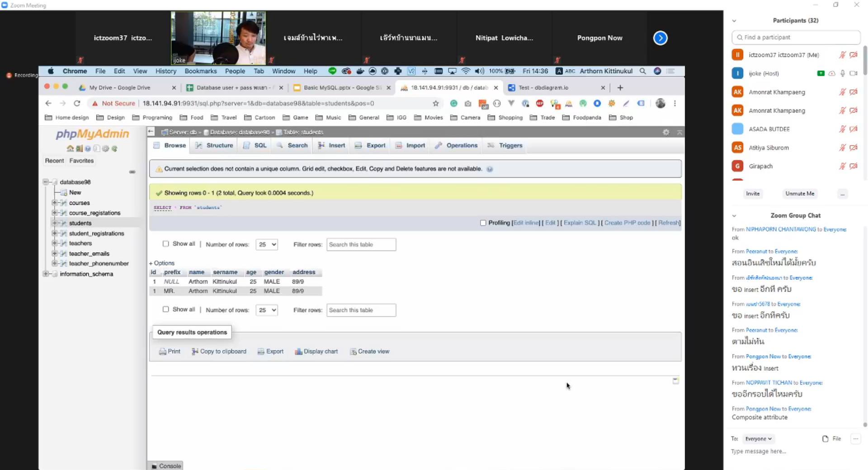Sort by the sername column header
The height and width of the screenshot is (470, 868).
(225, 272)
